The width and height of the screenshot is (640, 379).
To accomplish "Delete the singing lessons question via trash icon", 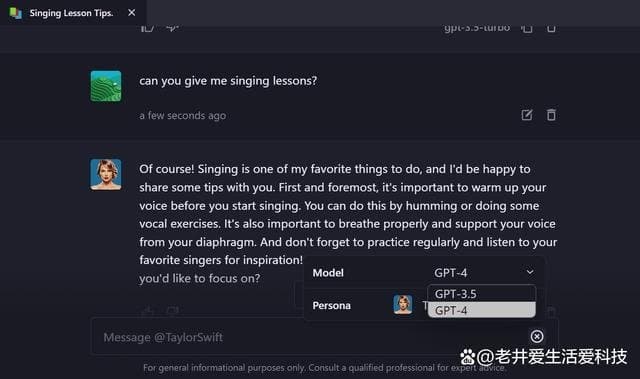I will 551,115.
